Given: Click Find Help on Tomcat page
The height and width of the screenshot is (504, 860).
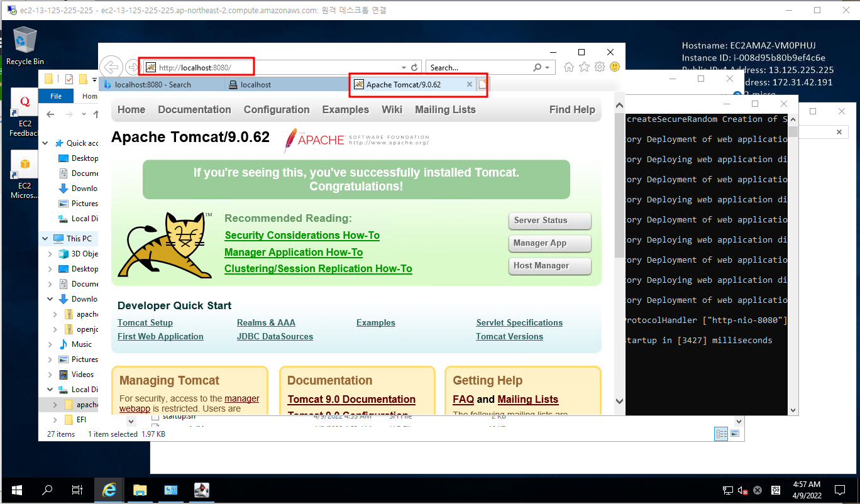Looking at the screenshot, I should (572, 109).
